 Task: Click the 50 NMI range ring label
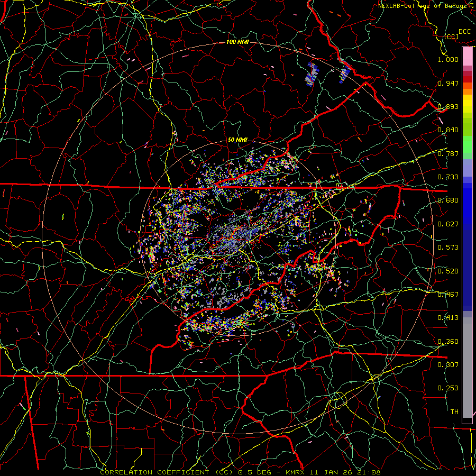[x=237, y=140]
